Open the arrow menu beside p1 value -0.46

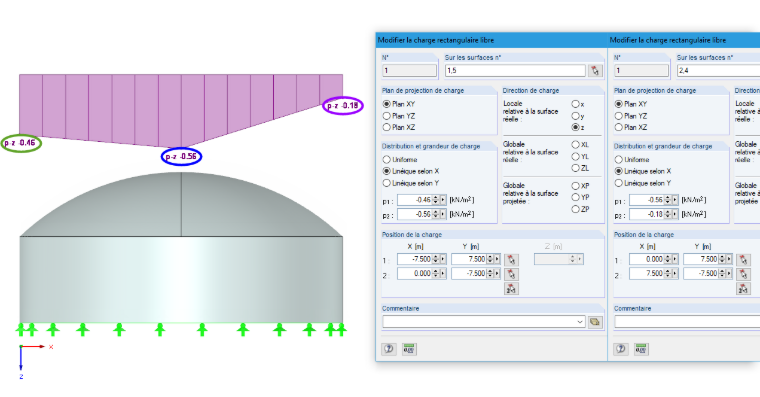[x=443, y=200]
